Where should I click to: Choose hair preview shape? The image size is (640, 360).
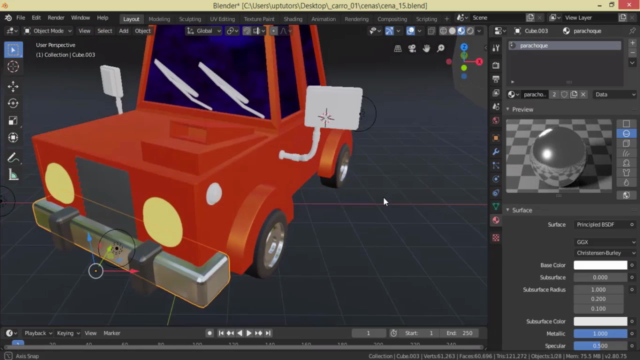626,153
